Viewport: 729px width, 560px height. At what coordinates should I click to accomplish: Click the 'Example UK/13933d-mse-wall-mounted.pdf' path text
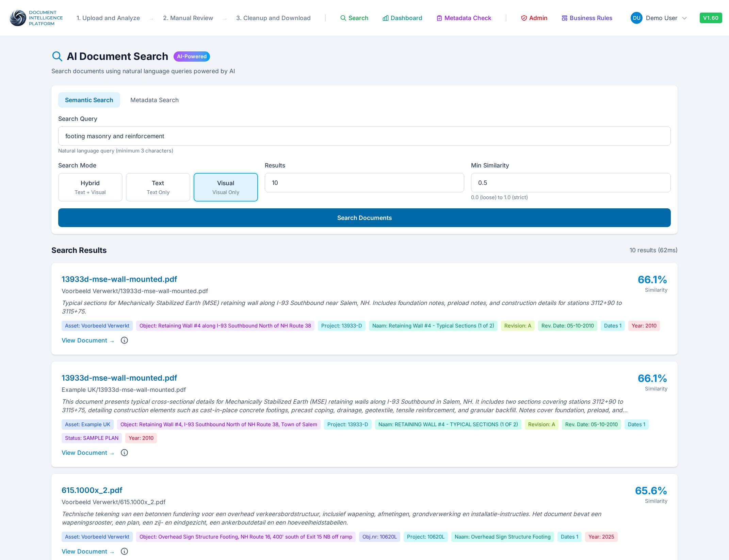click(x=124, y=390)
